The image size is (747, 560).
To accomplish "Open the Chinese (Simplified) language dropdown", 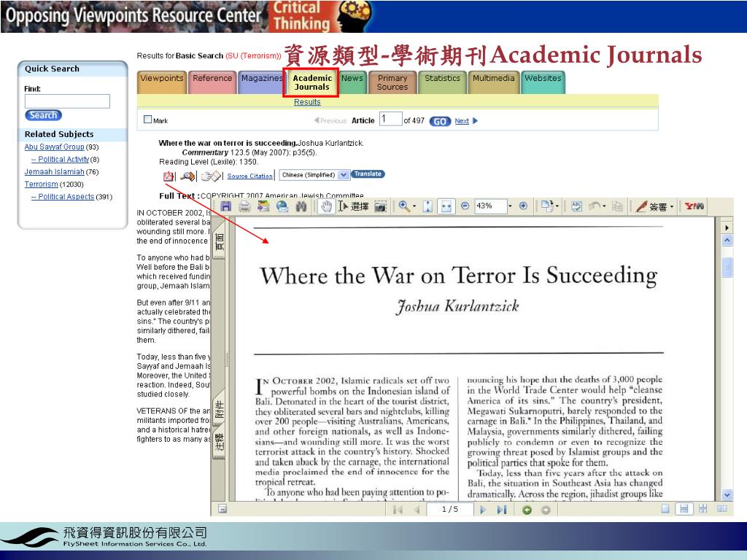I will (314, 175).
